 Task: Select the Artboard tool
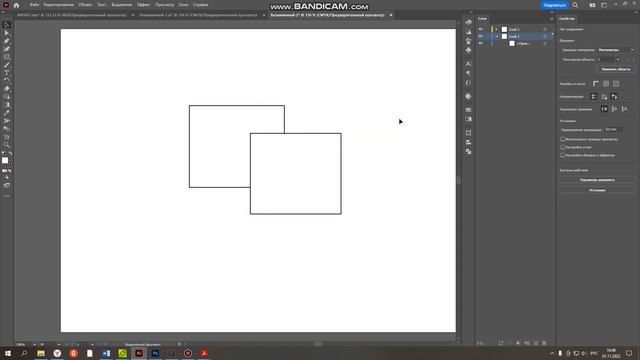click(7, 137)
